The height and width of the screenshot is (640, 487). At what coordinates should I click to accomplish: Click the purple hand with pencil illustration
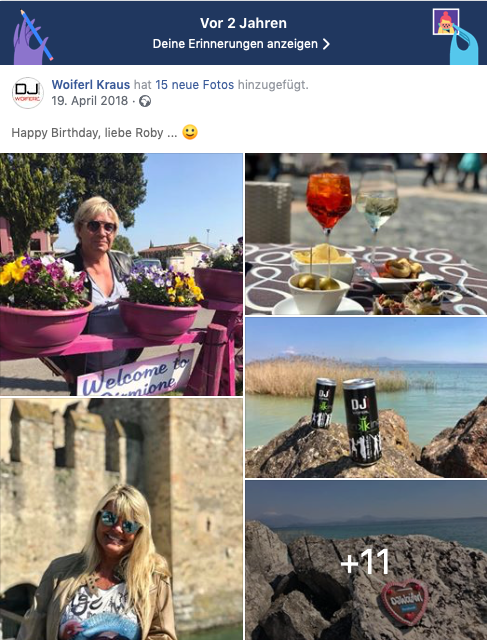(x=32, y=37)
